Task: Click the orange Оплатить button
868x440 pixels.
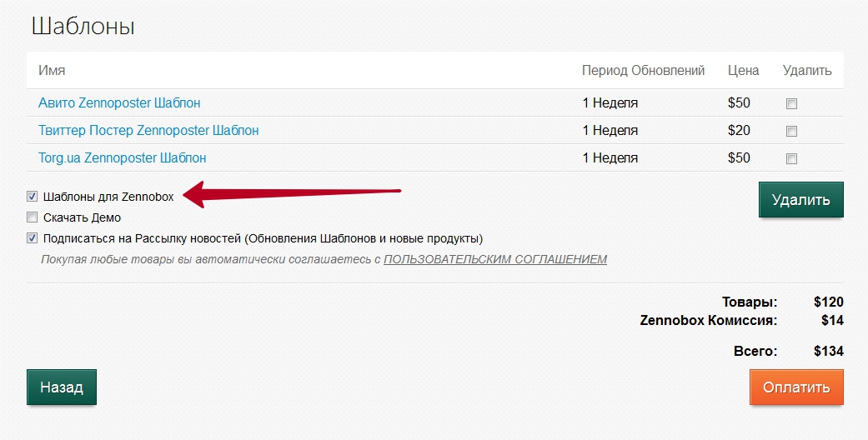Action: click(x=796, y=387)
